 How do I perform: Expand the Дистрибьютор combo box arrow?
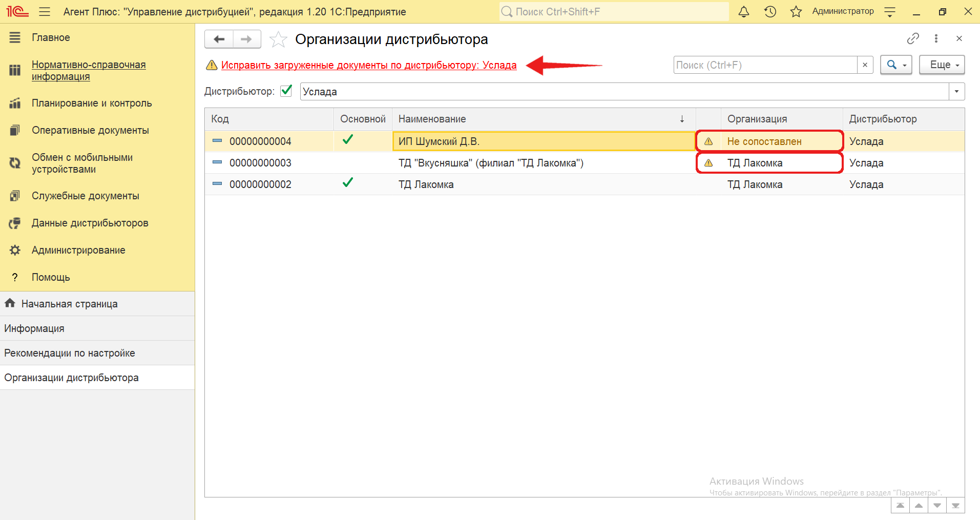pos(956,92)
